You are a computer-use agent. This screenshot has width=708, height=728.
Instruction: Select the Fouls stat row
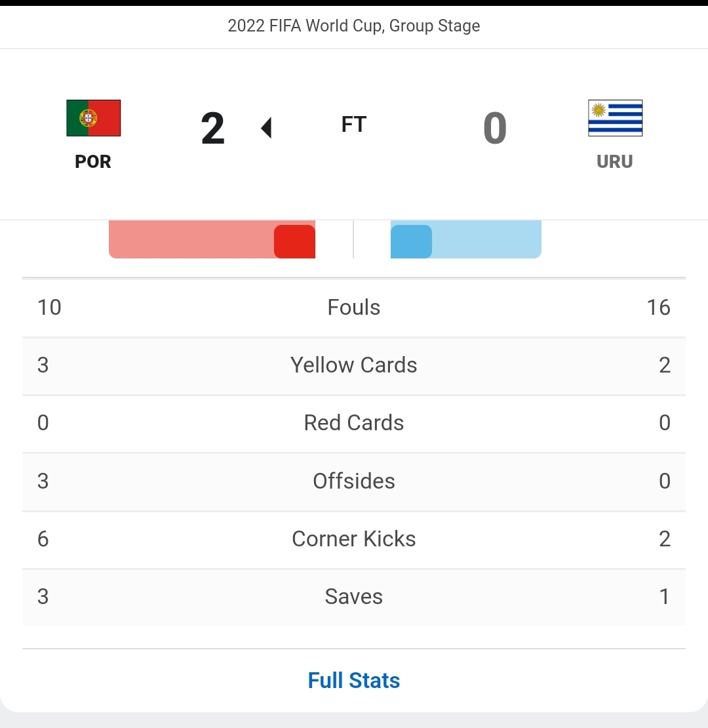click(x=354, y=308)
